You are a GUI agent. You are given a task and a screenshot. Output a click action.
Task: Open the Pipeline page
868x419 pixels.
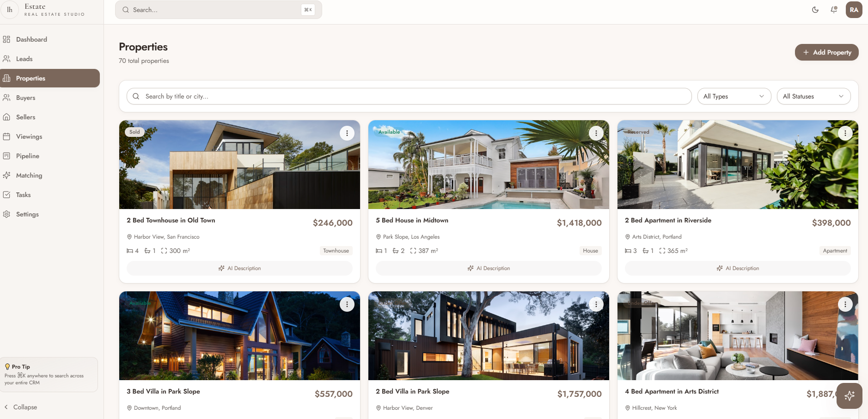coord(50,156)
